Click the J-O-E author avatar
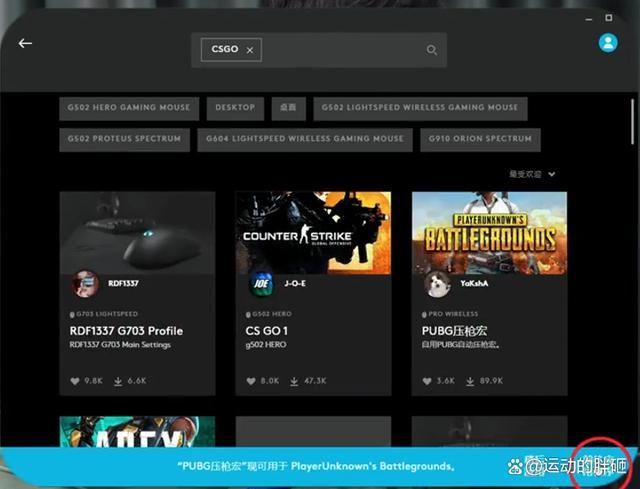Viewport: 640px width, 489px height. [261, 284]
